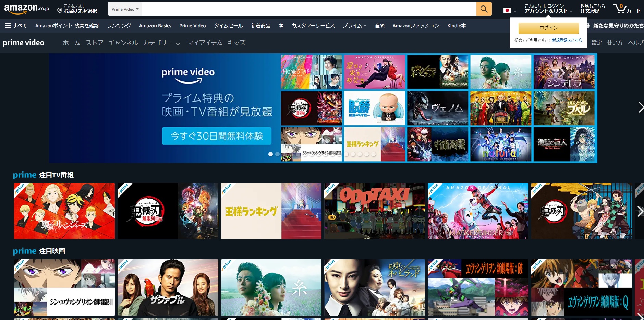Click the Amazon.co.jp logo

click(27, 9)
